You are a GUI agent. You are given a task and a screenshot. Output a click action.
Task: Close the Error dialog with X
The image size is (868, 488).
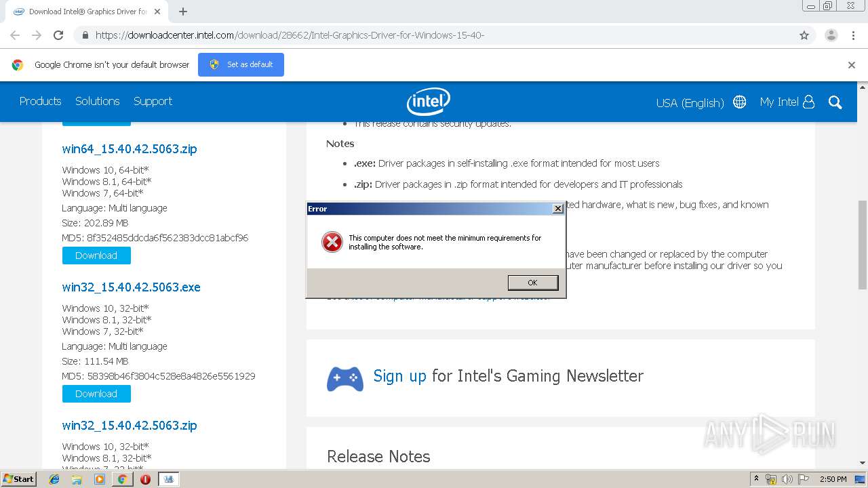tap(557, 209)
